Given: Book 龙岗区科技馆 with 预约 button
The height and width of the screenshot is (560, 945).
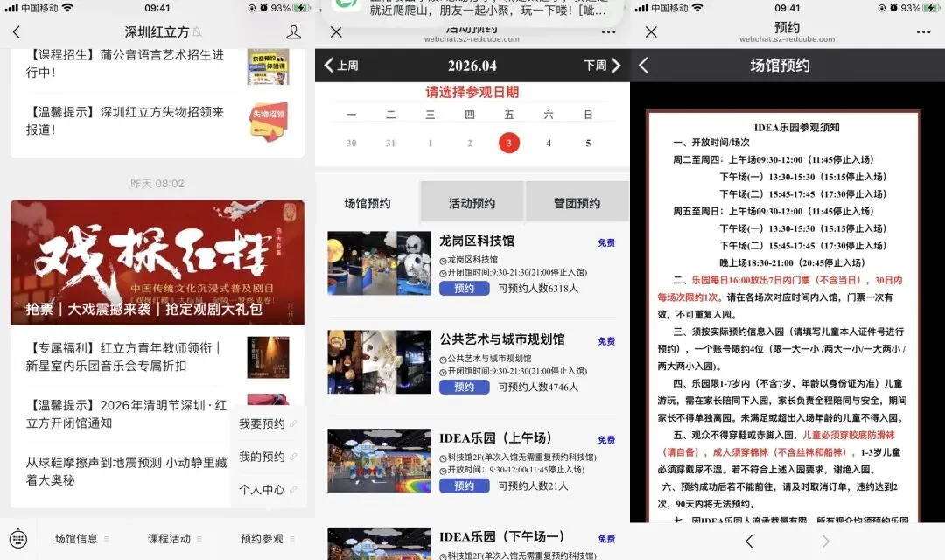Looking at the screenshot, I should [x=464, y=288].
